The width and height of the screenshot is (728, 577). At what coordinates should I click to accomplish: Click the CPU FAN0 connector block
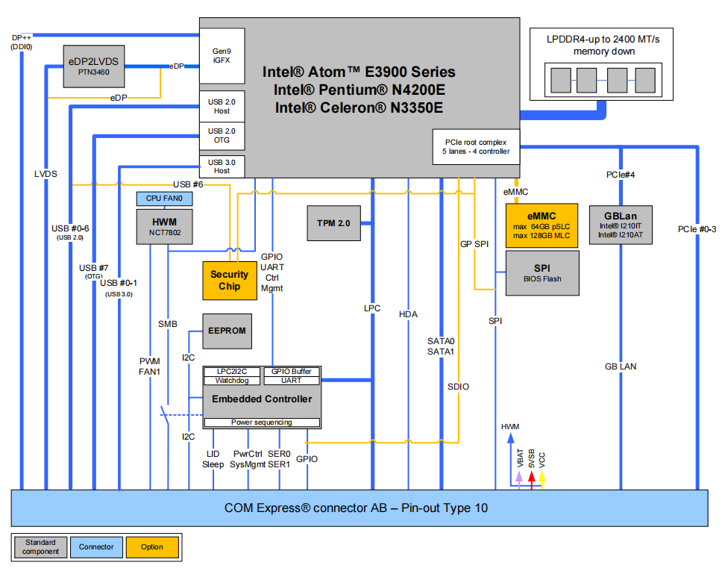[x=164, y=199]
